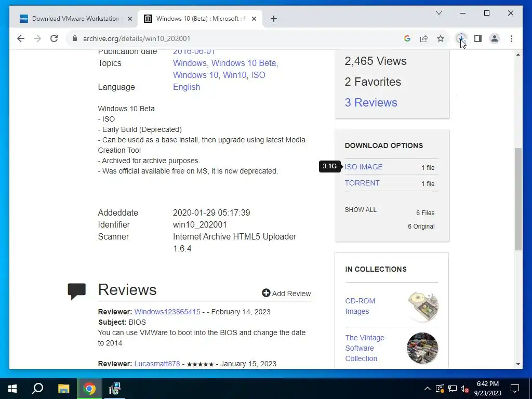Show all download files

coord(361,210)
